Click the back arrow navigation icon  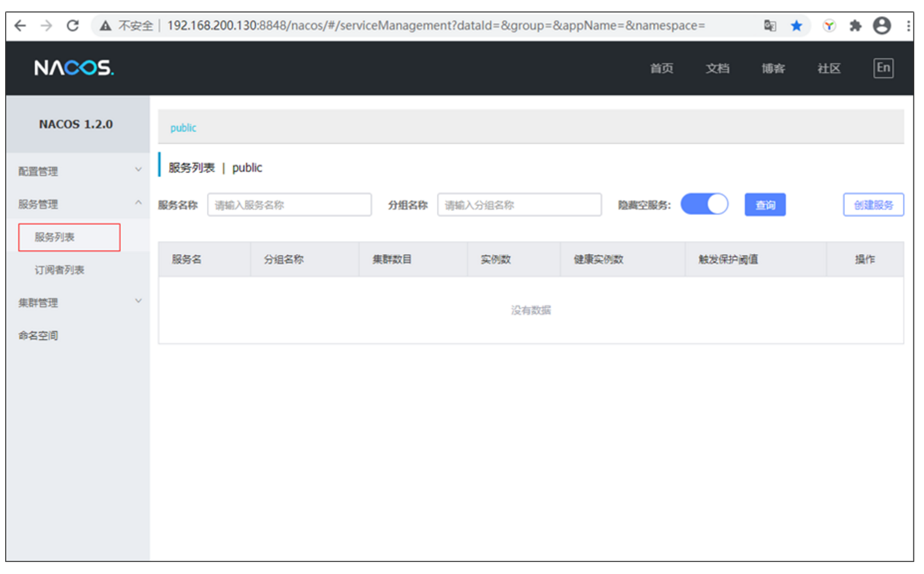pyautogui.click(x=21, y=25)
